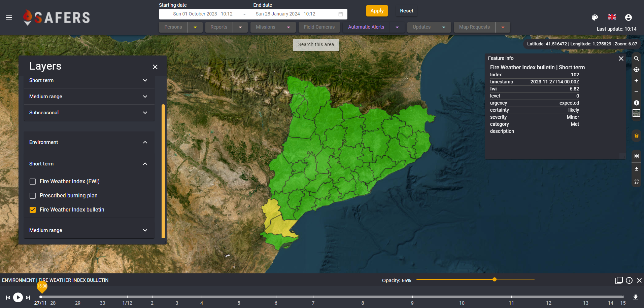Select the Field-Cameras tab
Image resolution: width=644 pixels, height=308 pixels.
(x=319, y=27)
